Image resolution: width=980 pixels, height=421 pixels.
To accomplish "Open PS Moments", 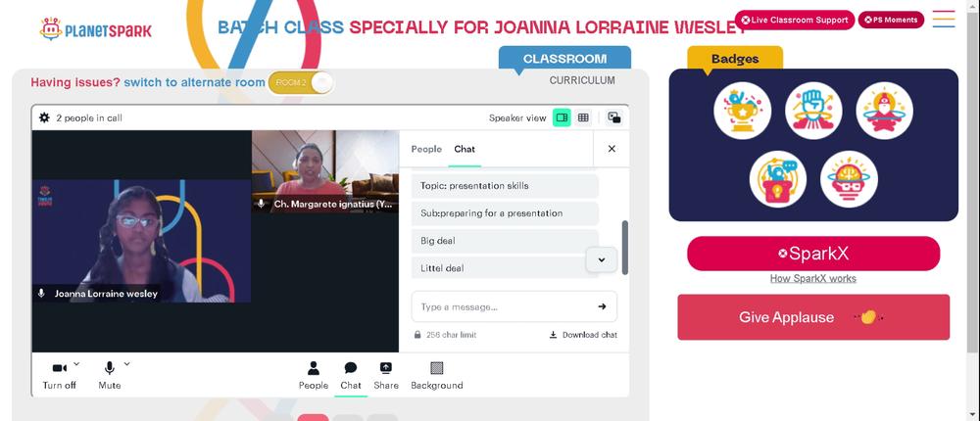I will pos(891,20).
